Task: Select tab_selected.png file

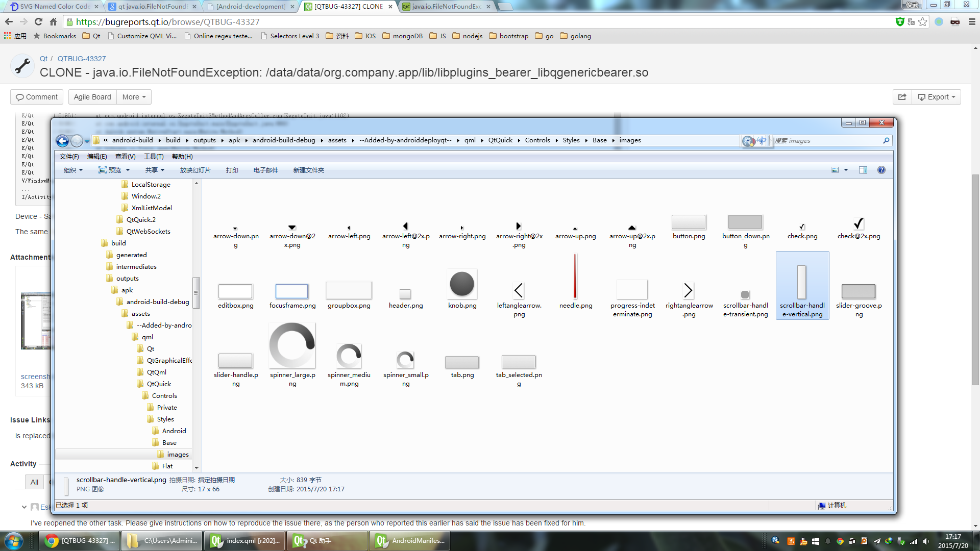Action: [519, 371]
